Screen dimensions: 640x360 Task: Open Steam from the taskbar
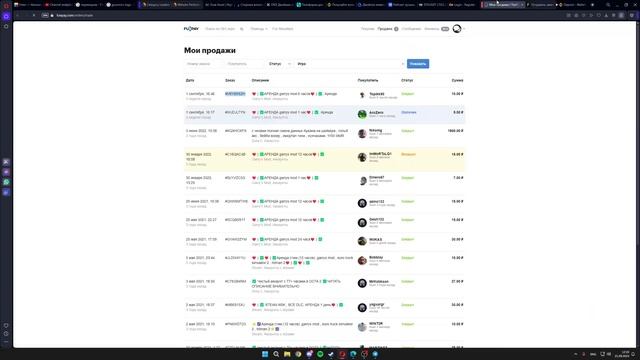click(x=331, y=354)
